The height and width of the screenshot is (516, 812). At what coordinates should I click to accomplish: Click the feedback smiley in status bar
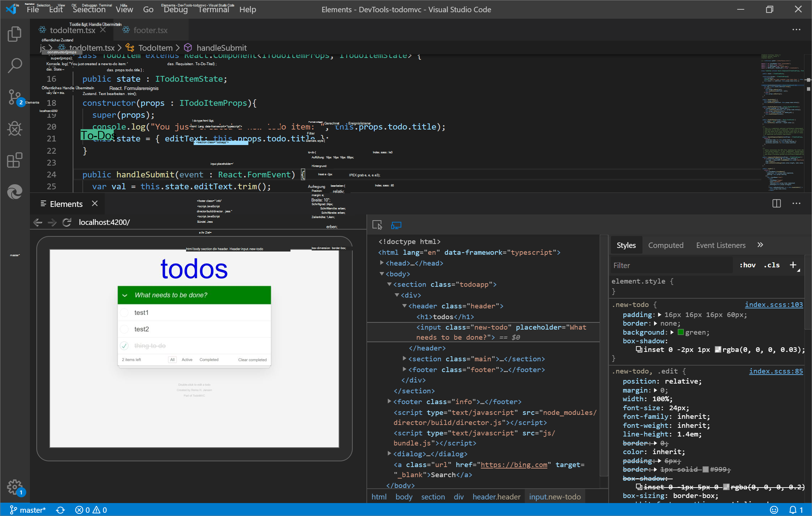(x=773, y=510)
